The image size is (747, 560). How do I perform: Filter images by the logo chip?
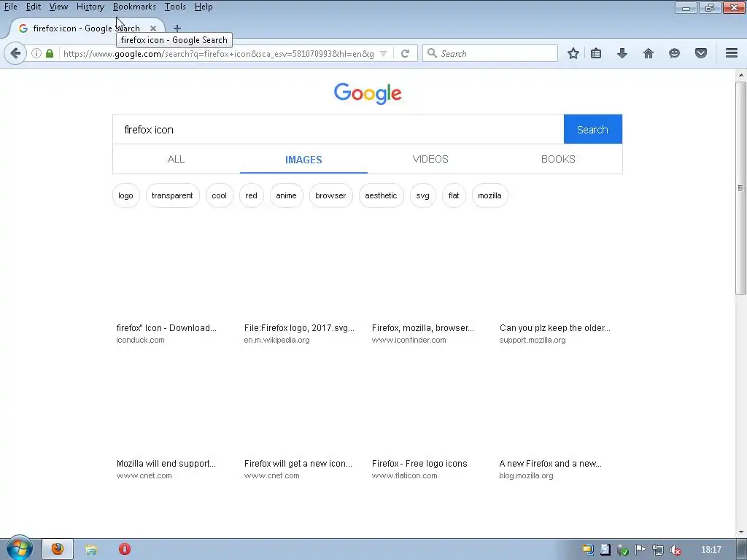point(125,195)
